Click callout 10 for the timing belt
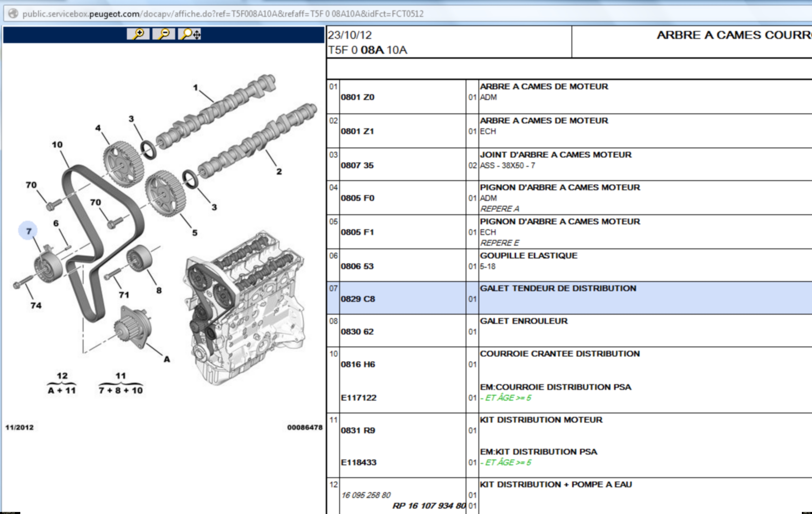This screenshot has width=812, height=514. click(x=57, y=145)
